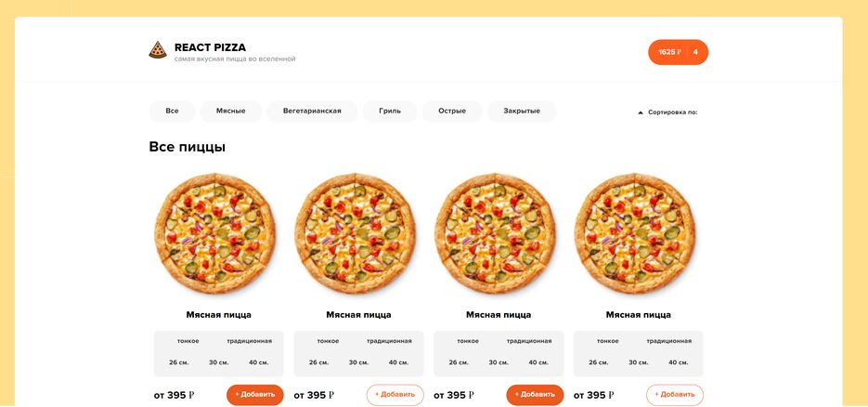Choose the "Закрытые" category

tap(522, 112)
